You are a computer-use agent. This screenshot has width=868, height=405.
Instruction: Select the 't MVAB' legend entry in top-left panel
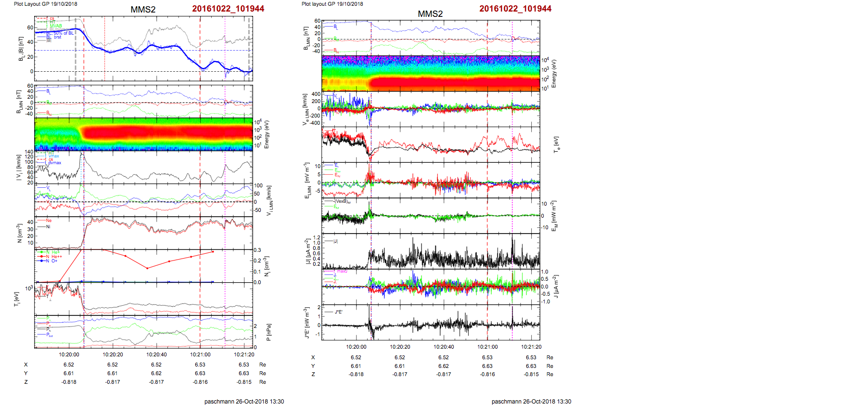click(54, 26)
